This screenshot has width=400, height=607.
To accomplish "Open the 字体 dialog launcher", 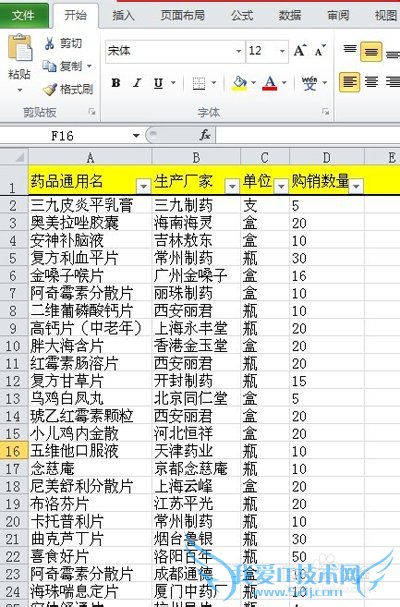I will [x=326, y=112].
